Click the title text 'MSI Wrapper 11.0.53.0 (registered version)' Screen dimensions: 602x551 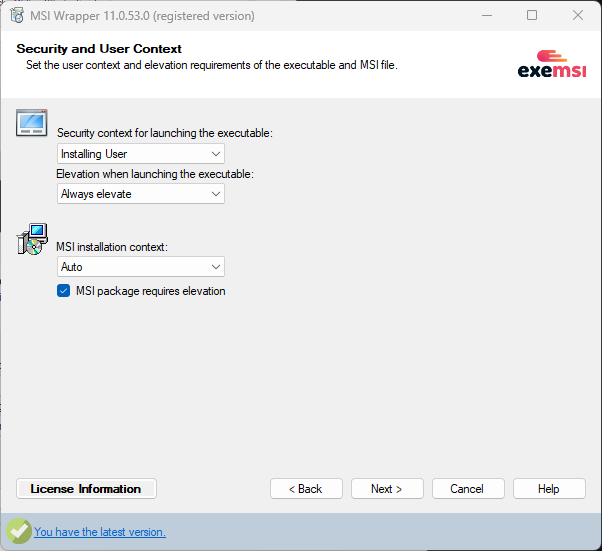tap(142, 16)
